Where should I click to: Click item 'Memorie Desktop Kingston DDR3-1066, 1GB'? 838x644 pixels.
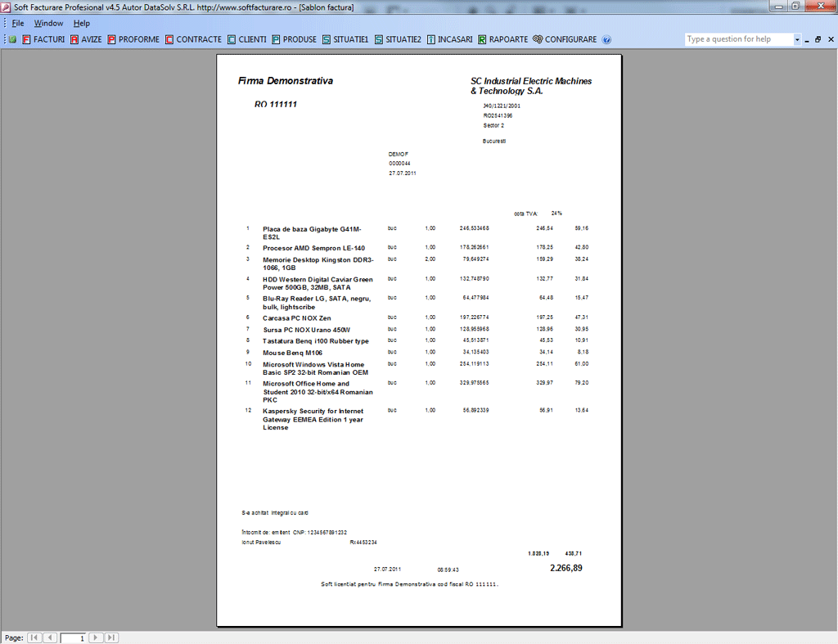pyautogui.click(x=318, y=264)
